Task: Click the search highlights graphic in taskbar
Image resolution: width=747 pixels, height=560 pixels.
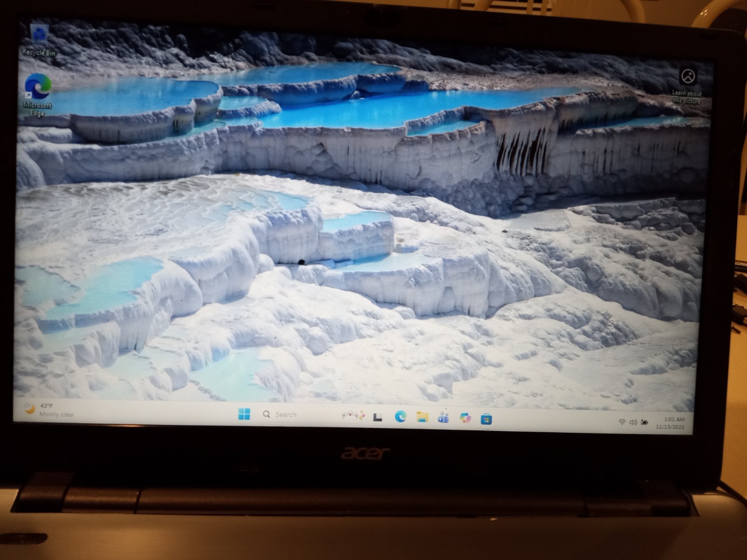Action: pos(353,415)
